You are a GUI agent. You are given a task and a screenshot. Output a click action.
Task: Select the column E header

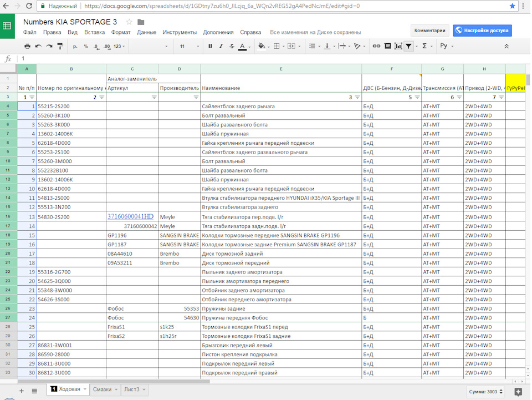(281, 69)
